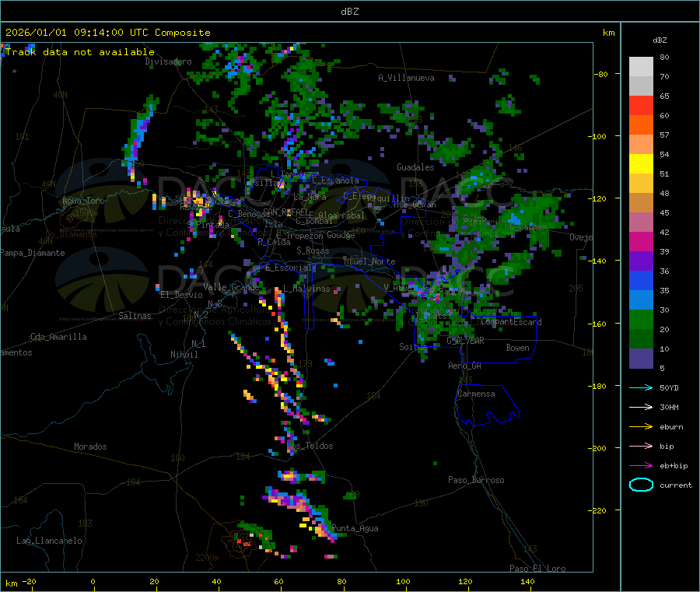The height and width of the screenshot is (592, 700).
Task: Click the La_Nora map label
Action: pyautogui.click(x=310, y=197)
